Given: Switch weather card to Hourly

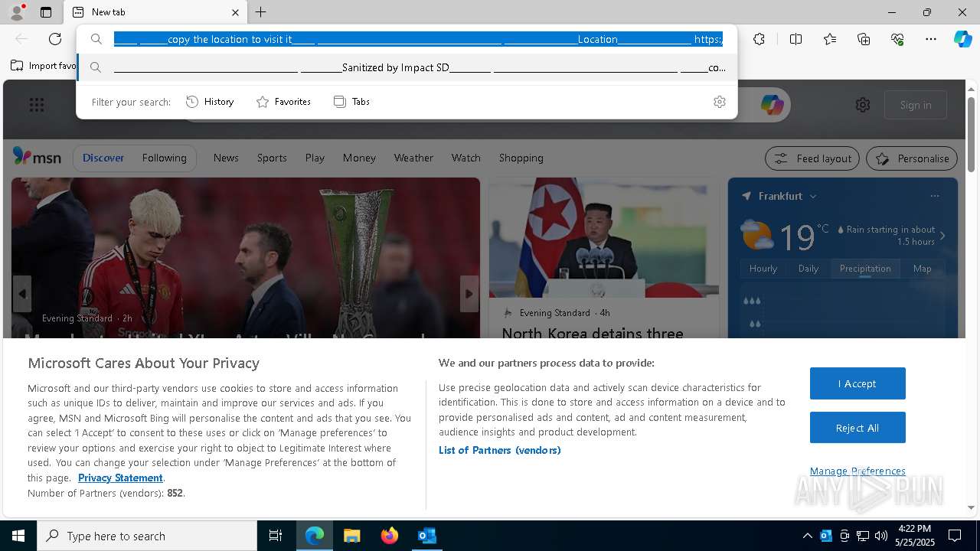Looking at the screenshot, I should pos(763,269).
